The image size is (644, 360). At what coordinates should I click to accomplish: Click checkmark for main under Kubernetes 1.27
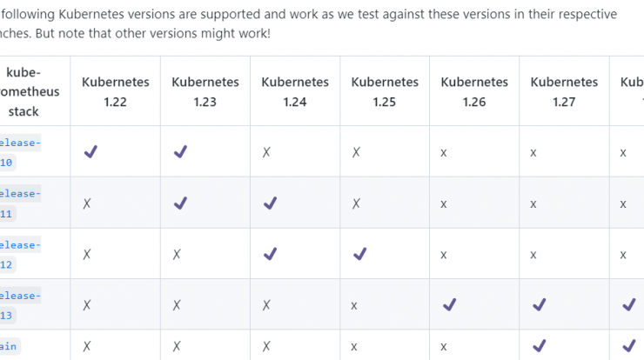point(540,346)
